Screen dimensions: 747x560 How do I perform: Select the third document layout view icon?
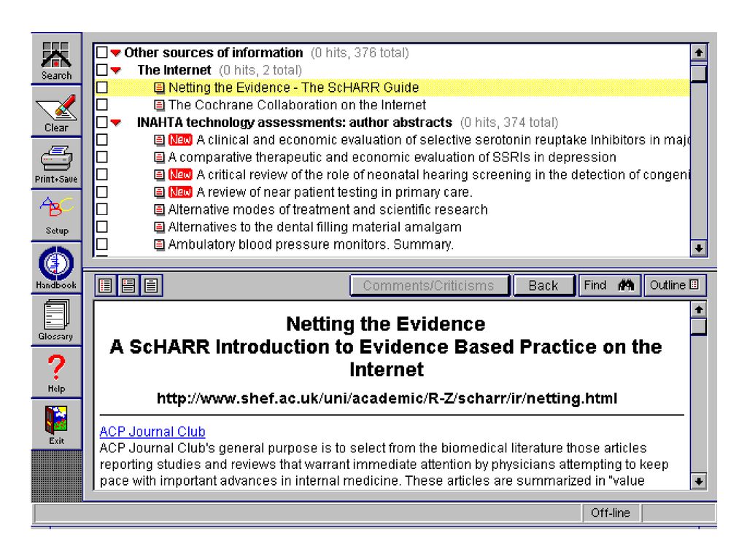[x=151, y=285]
